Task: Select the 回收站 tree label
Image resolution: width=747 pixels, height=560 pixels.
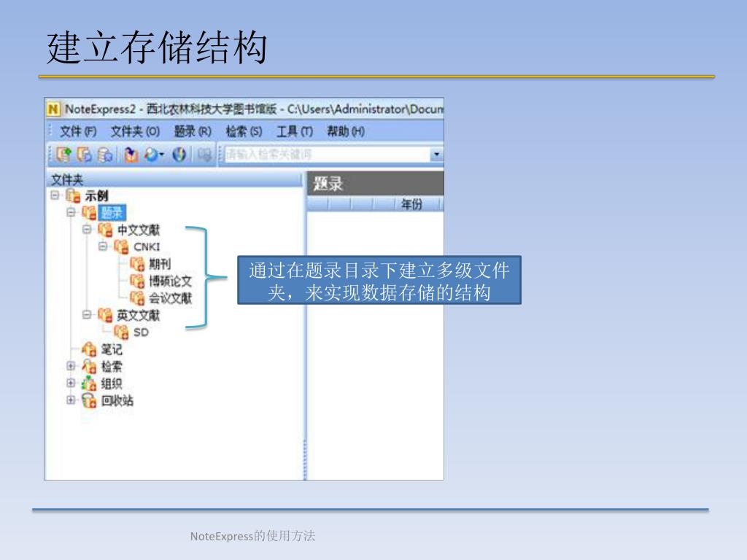Action: tap(117, 401)
